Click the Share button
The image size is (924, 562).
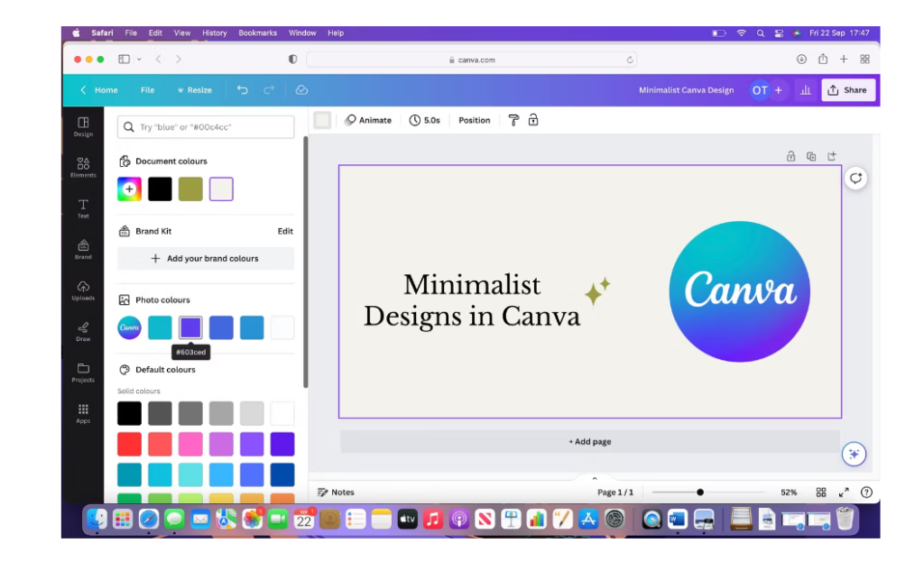848,90
